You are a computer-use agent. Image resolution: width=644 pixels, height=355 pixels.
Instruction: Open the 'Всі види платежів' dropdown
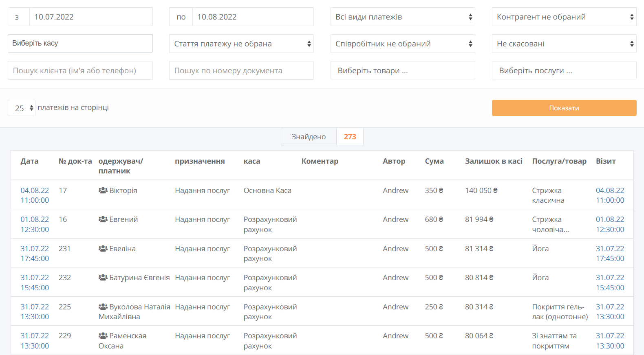402,17
